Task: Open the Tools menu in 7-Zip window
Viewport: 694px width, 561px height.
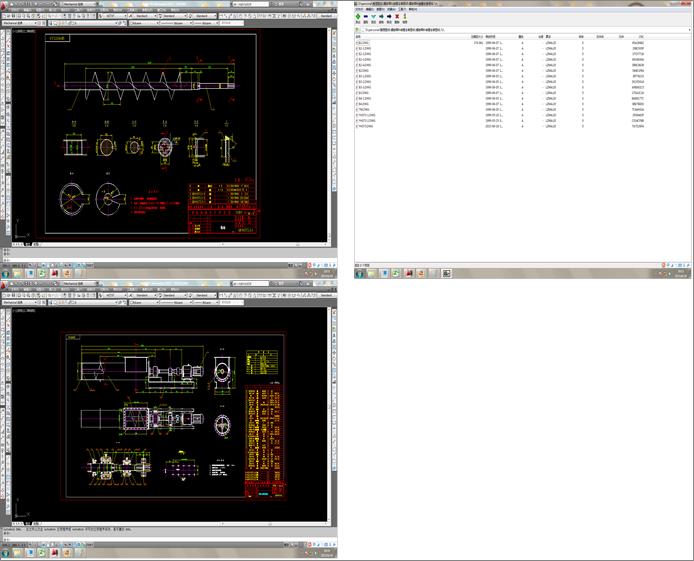Action: click(402, 9)
